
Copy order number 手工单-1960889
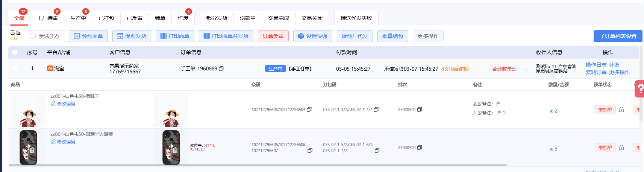pos(221,69)
